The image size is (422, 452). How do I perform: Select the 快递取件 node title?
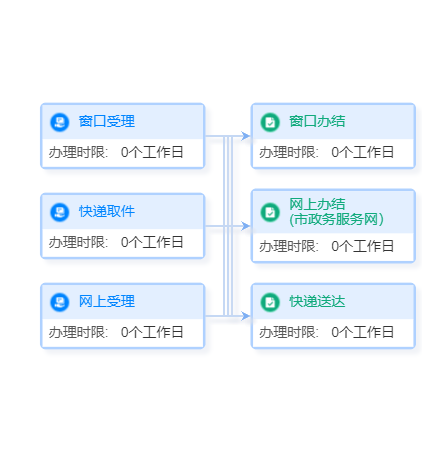pyautogui.click(x=107, y=211)
